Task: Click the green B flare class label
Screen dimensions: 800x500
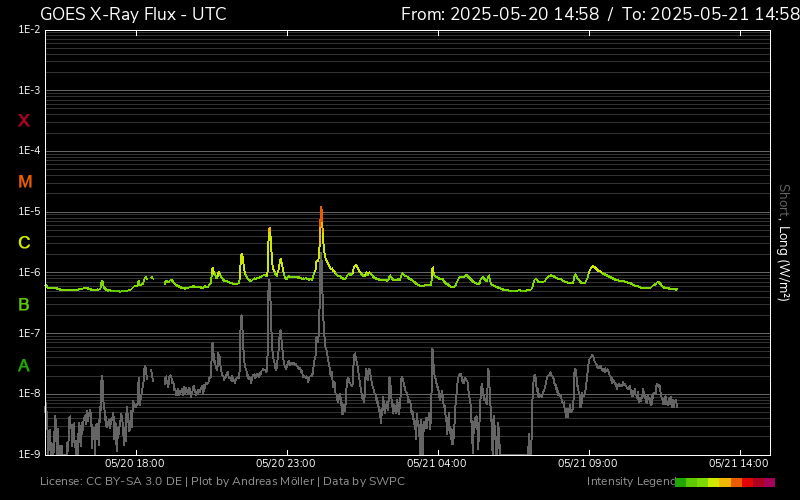Action: coord(24,304)
